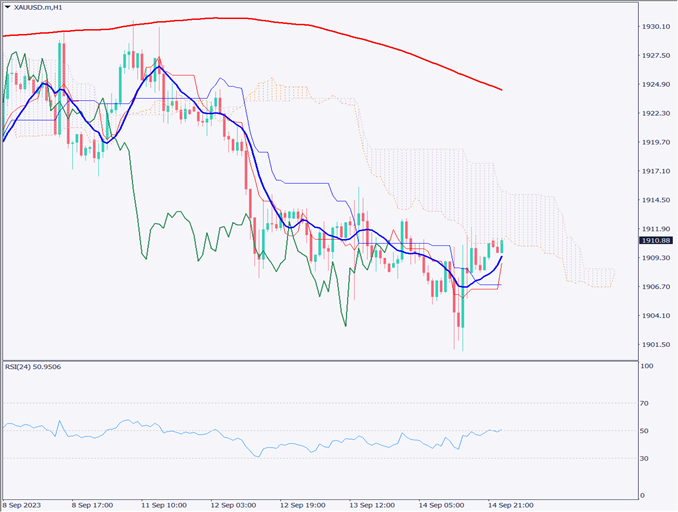Open the dropdown arrow beside XAUUSD.m,H1
The image size is (678, 512).
coord(8,8)
